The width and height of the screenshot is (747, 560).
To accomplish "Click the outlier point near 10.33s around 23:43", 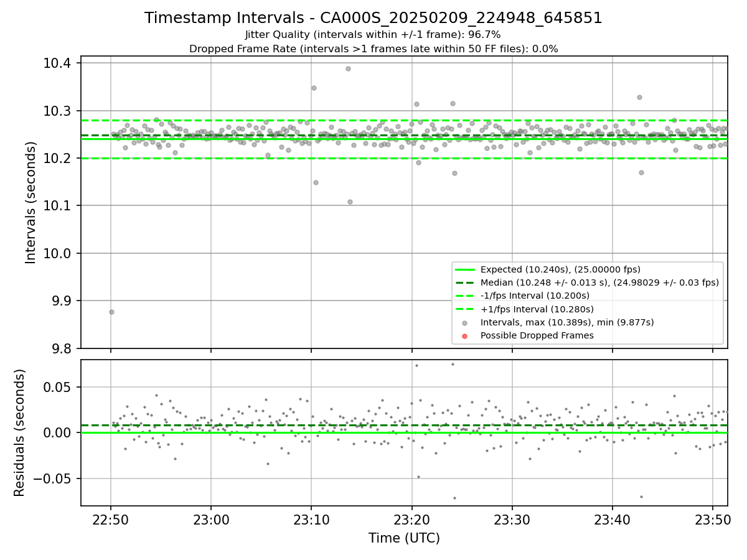I will (639, 97).
